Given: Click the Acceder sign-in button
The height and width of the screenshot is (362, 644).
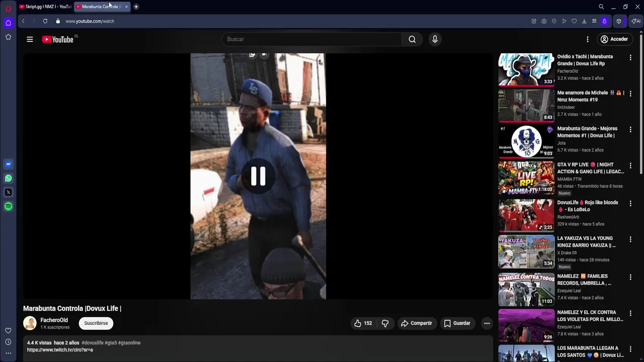Looking at the screenshot, I should click(x=614, y=39).
